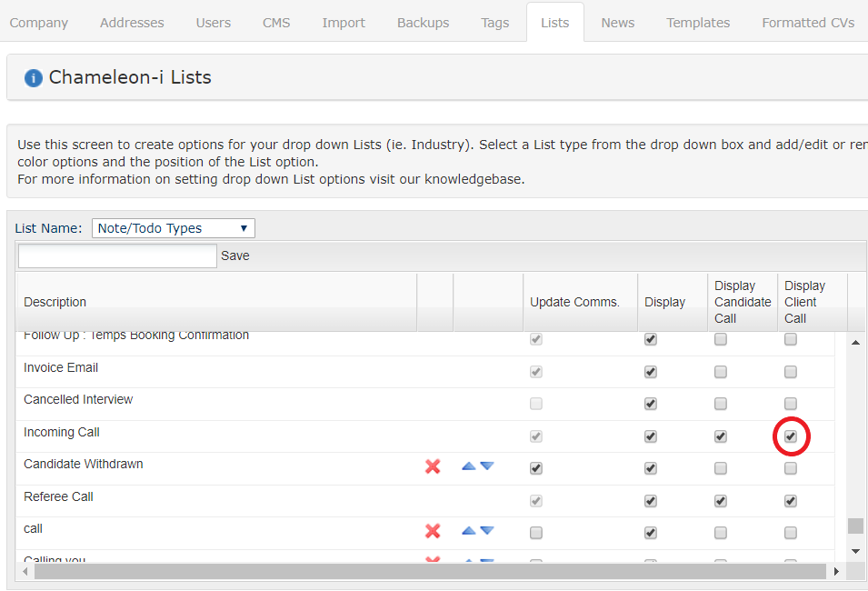The image size is (868, 591).
Task: Select the Candidate Withdrawn description text
Action: 83,464
